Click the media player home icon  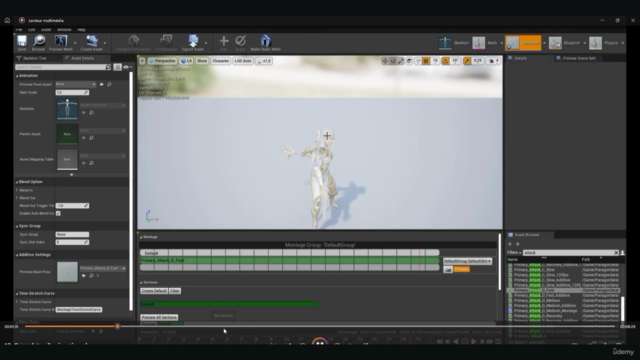coord(7,20)
